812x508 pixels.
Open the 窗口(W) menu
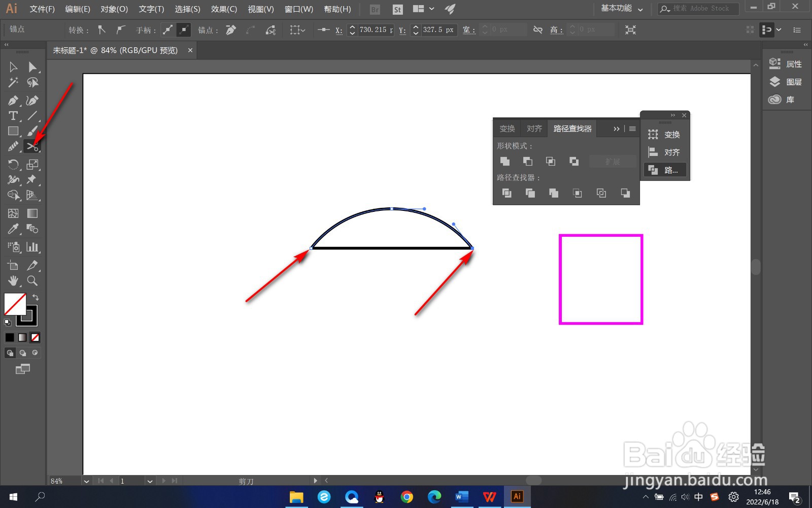point(299,9)
